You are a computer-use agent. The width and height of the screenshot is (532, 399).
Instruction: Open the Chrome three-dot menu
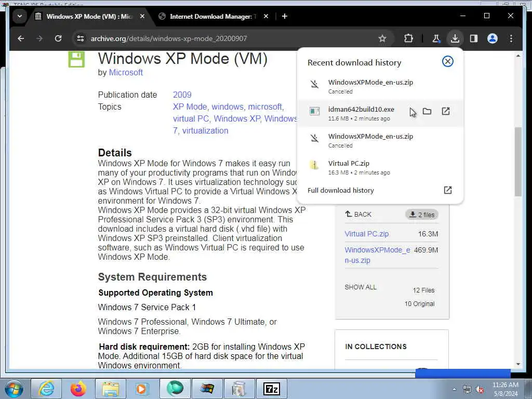[x=511, y=38]
